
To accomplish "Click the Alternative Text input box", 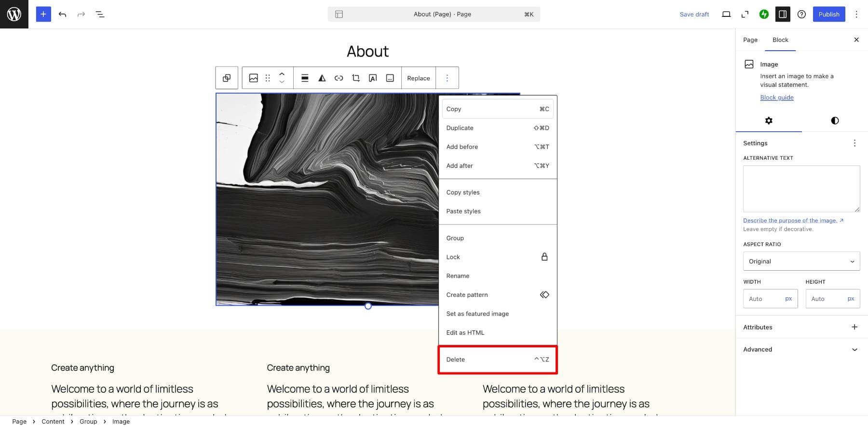I will (x=801, y=189).
